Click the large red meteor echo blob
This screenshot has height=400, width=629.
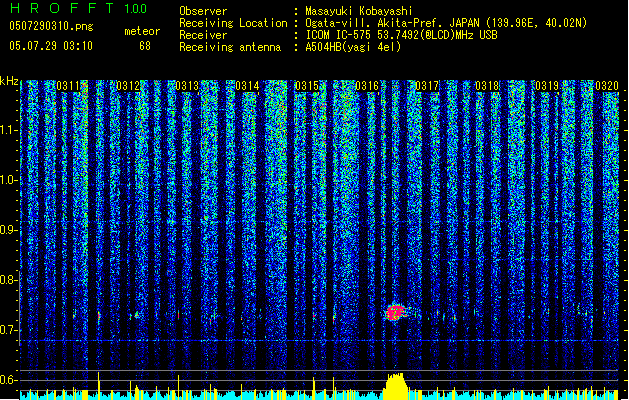tap(396, 313)
